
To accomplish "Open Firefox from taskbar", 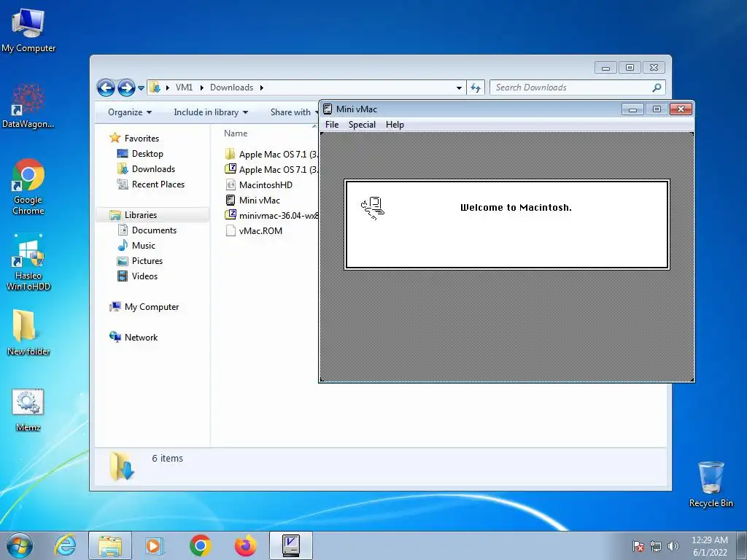I will click(x=245, y=545).
